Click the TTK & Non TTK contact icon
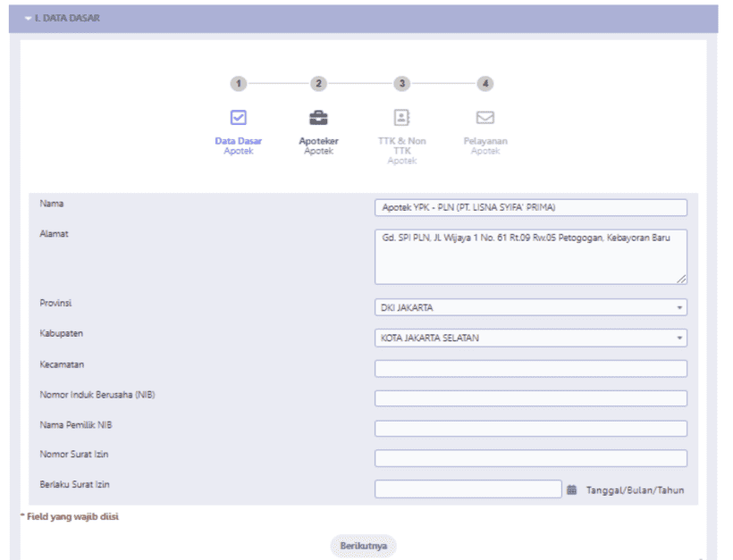733x560 pixels. [401, 117]
